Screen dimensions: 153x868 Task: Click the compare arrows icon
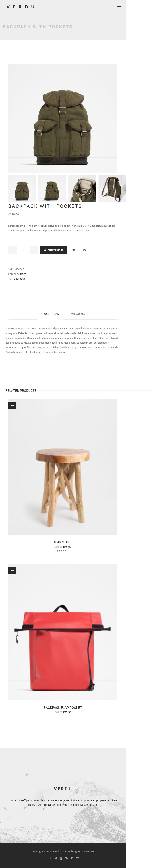[x=84, y=250]
